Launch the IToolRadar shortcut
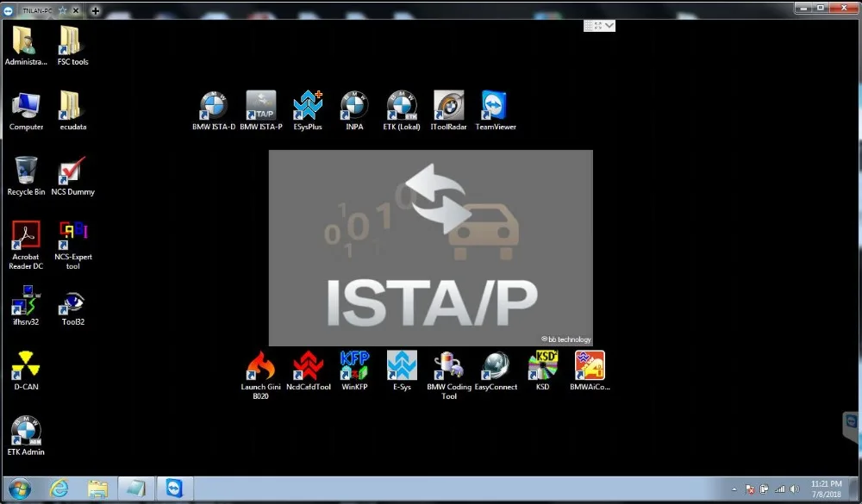Viewport: 862px width, 504px height. point(448,111)
